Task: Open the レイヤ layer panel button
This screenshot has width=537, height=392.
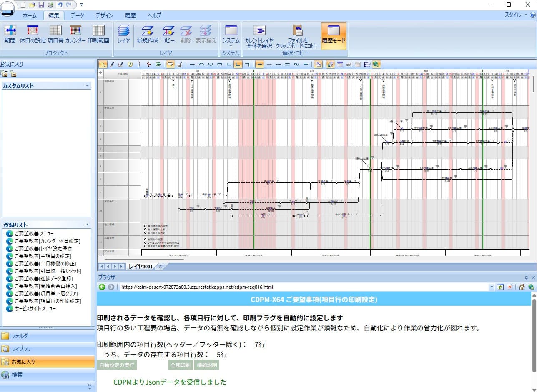Action: point(124,34)
